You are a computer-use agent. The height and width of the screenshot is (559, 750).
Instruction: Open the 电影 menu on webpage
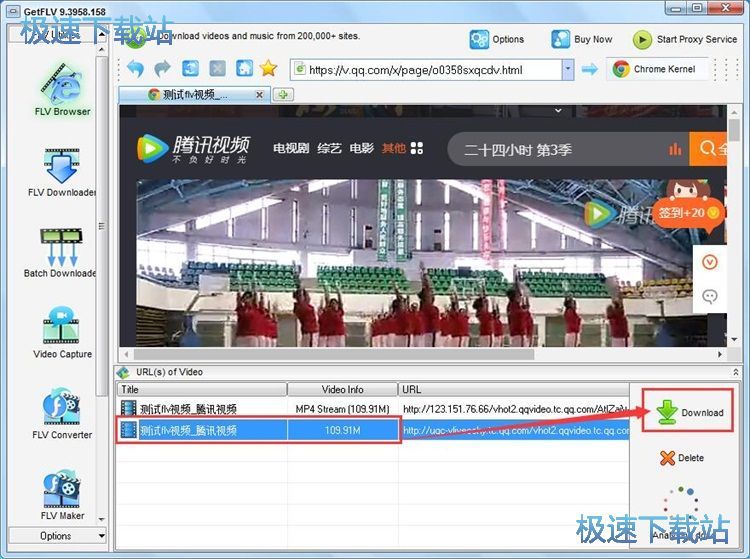[362, 148]
